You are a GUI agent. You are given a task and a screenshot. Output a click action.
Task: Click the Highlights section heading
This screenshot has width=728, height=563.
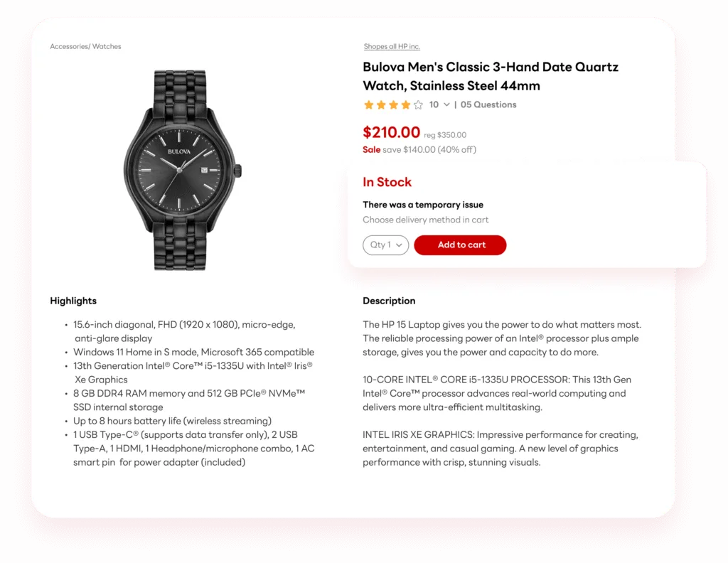point(73,301)
